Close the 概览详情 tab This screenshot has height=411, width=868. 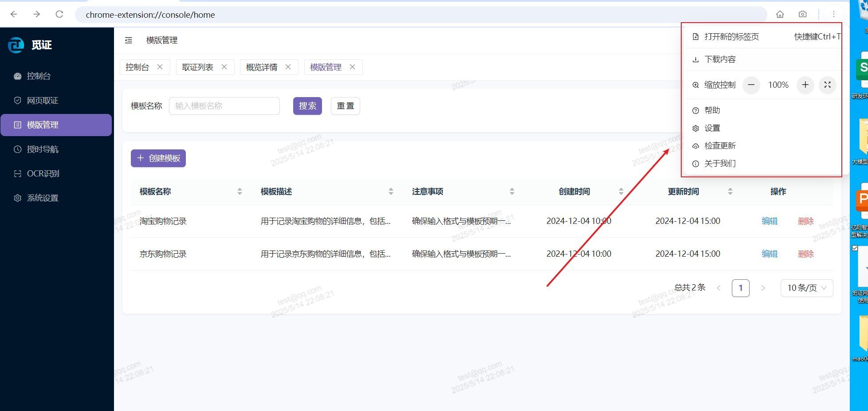tap(288, 67)
